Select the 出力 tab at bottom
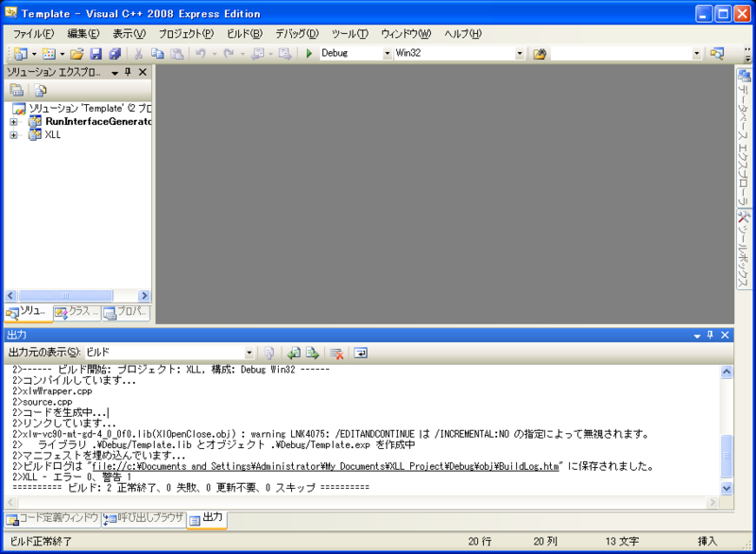The width and height of the screenshot is (756, 554). [207, 519]
